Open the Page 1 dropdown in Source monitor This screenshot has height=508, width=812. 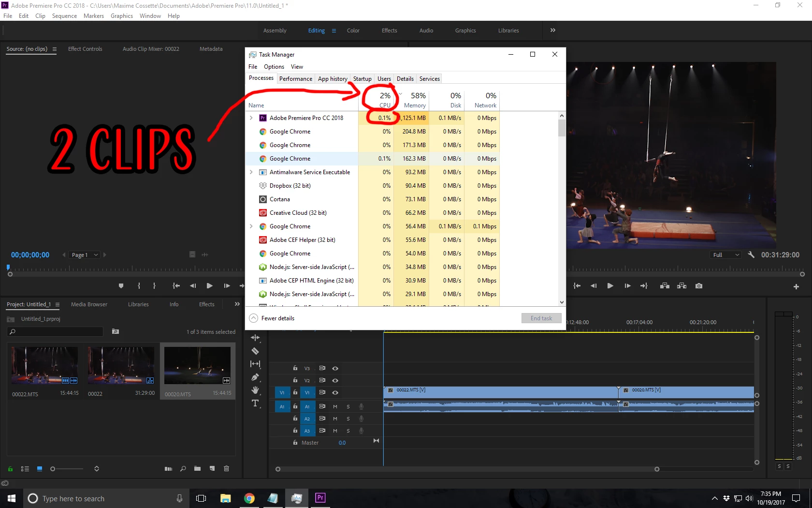pos(85,255)
